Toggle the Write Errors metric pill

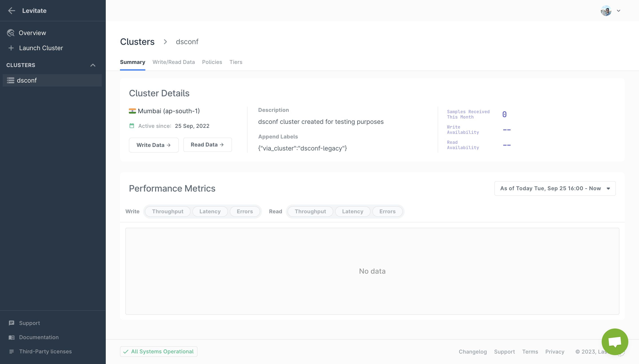[245, 212]
